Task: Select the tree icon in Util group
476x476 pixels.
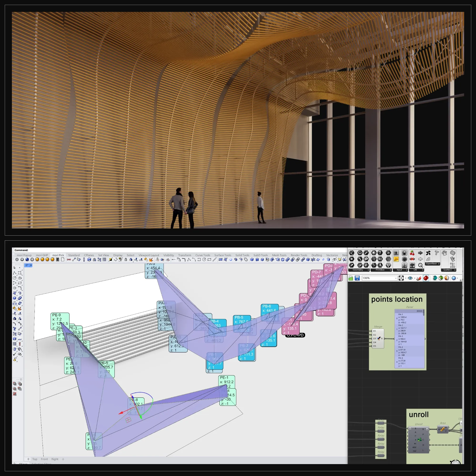Action: (412, 265)
